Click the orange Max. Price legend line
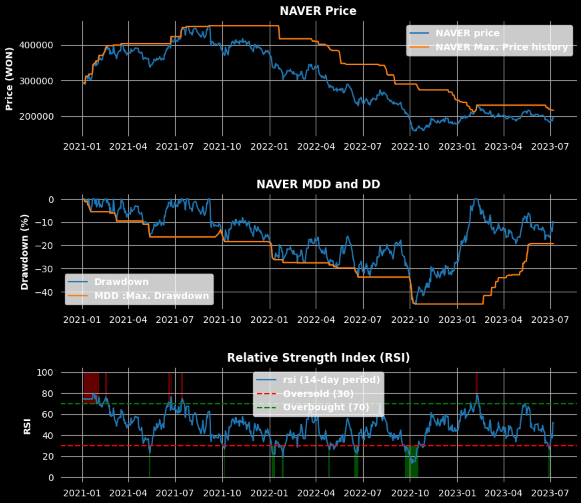The image size is (581, 503). click(x=419, y=47)
